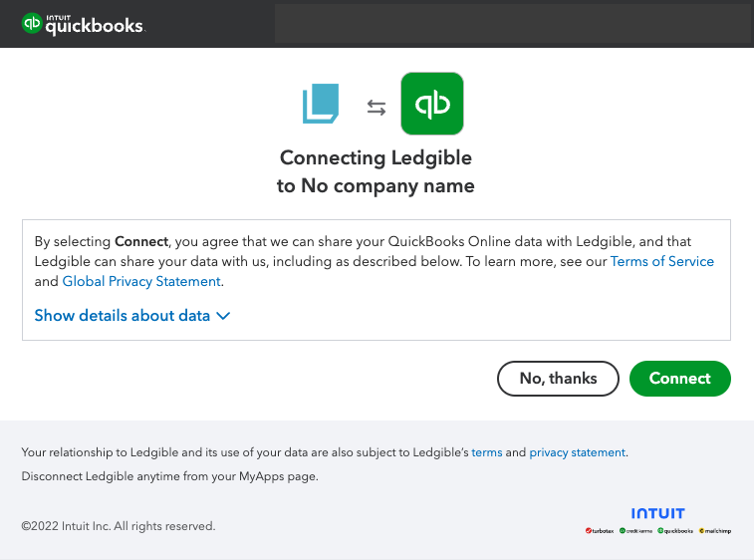Viewport: 754px width, 560px height.
Task: Click the Intuit logo in footer
Action: click(657, 513)
